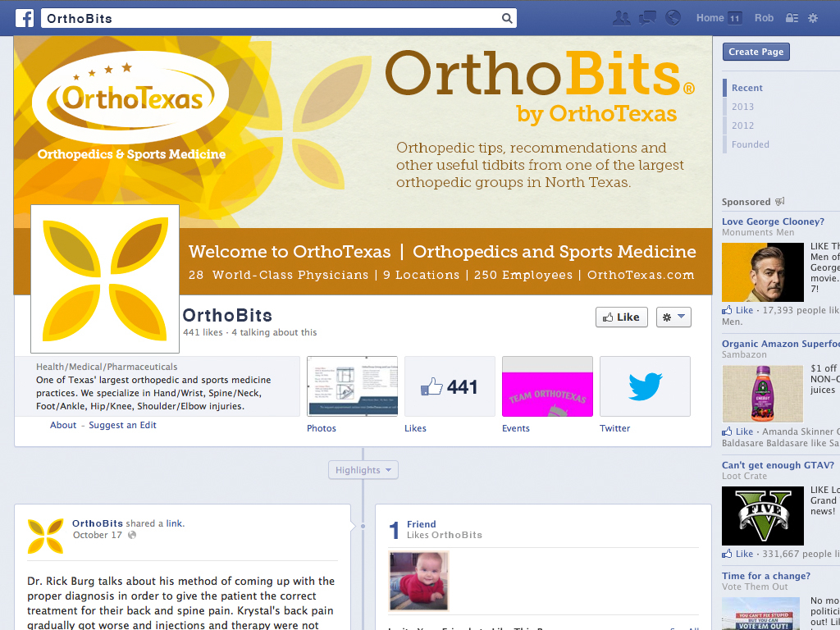Open privacy shortcuts lock icon
Screen dimensions: 840x630
tap(792, 18)
